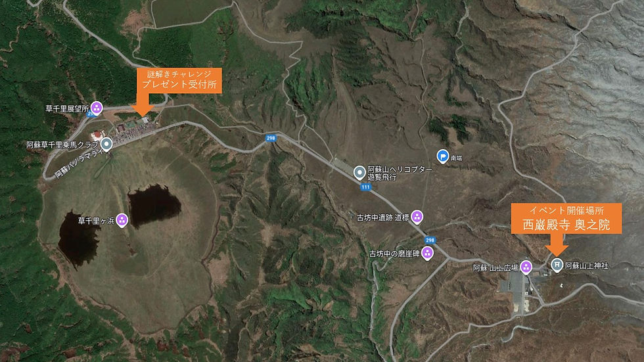Screen dimensions: 644x362
Task: Click the 謎解きチャレンジ プレゼント受付所 orange label
Action: point(179,80)
